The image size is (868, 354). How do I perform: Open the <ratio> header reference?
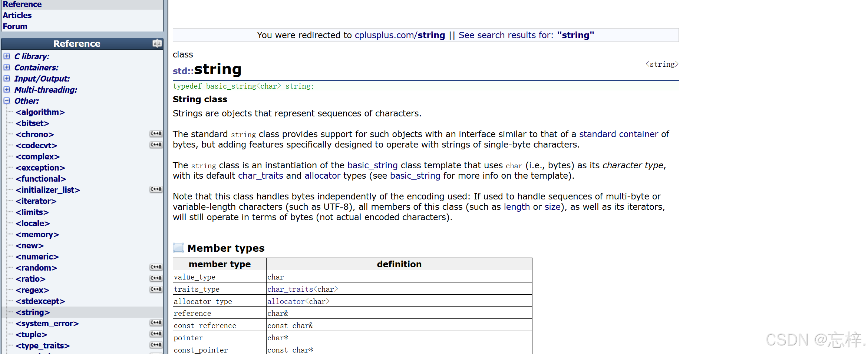(x=30, y=279)
